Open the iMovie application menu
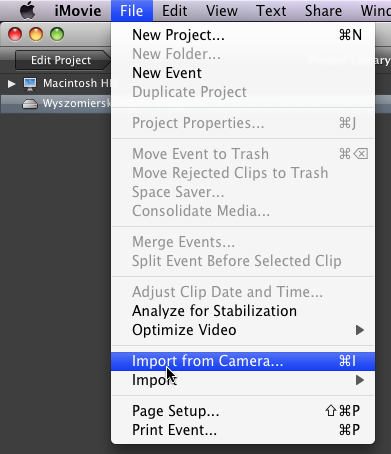 click(78, 11)
